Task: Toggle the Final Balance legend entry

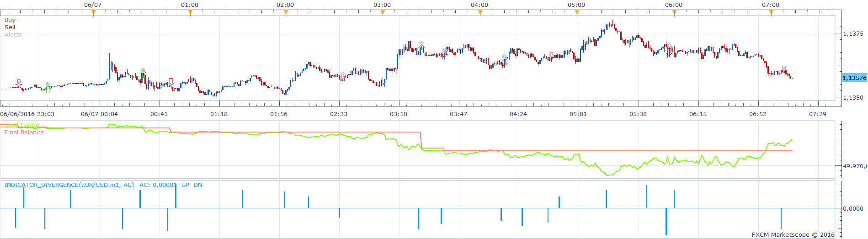Action: click(x=24, y=133)
